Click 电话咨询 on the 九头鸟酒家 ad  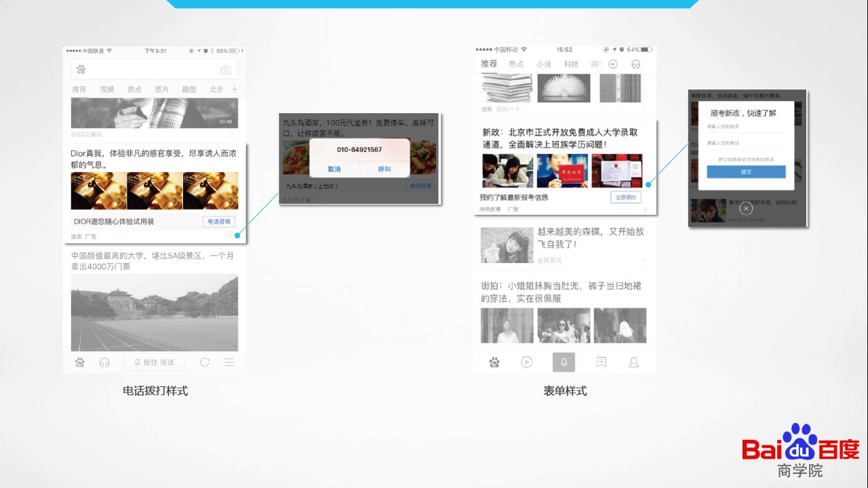point(420,186)
